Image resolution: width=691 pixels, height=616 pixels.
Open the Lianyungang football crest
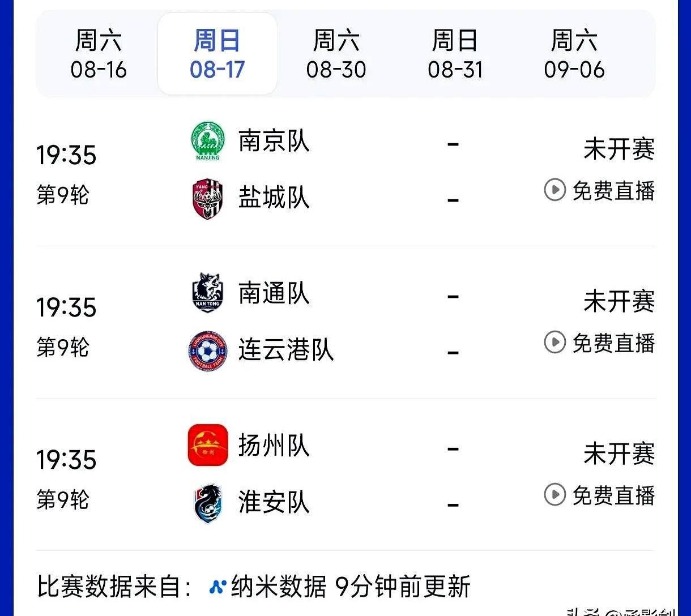pyautogui.click(x=207, y=350)
